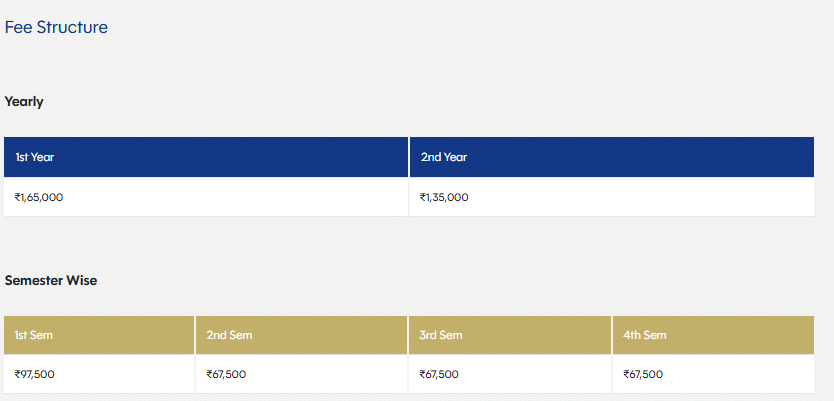Screen dimensions: 834x401
Task: Select the 1st Year column header
Action: coord(35,157)
